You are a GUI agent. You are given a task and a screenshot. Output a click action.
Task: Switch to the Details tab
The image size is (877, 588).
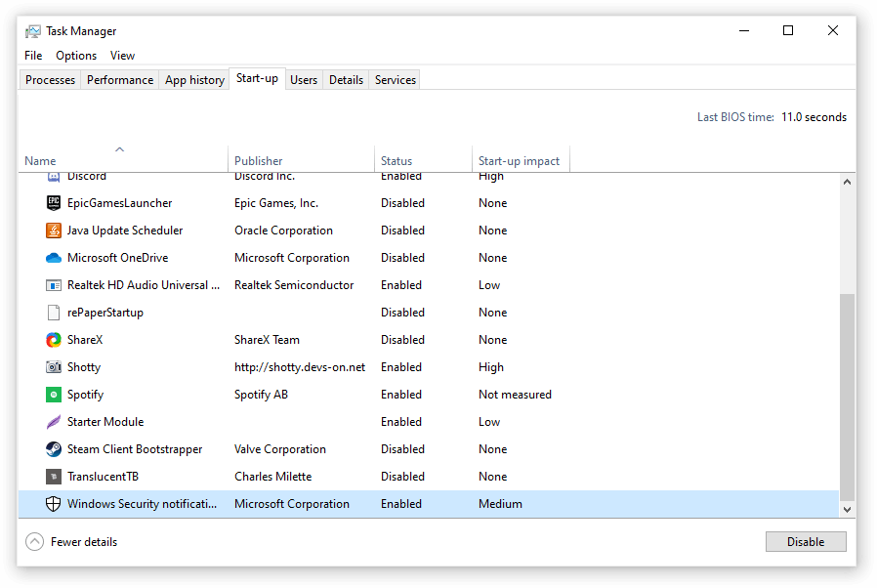[347, 80]
